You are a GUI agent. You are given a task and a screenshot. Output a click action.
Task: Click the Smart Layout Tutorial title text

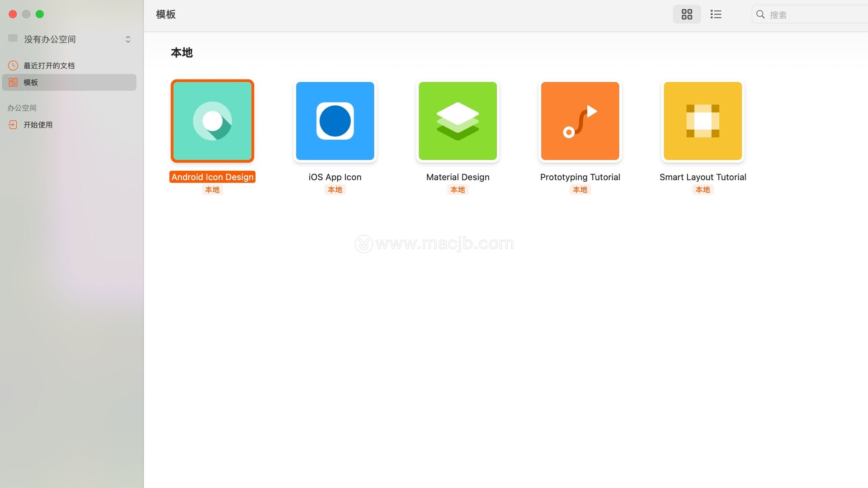point(703,177)
